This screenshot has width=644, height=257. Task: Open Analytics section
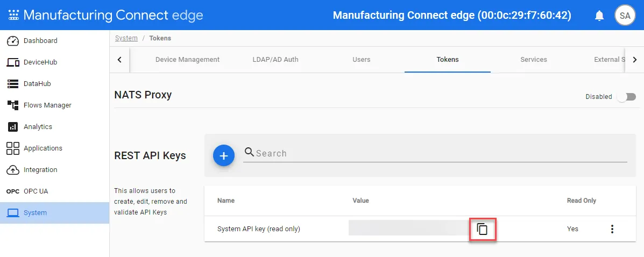[x=55, y=126]
